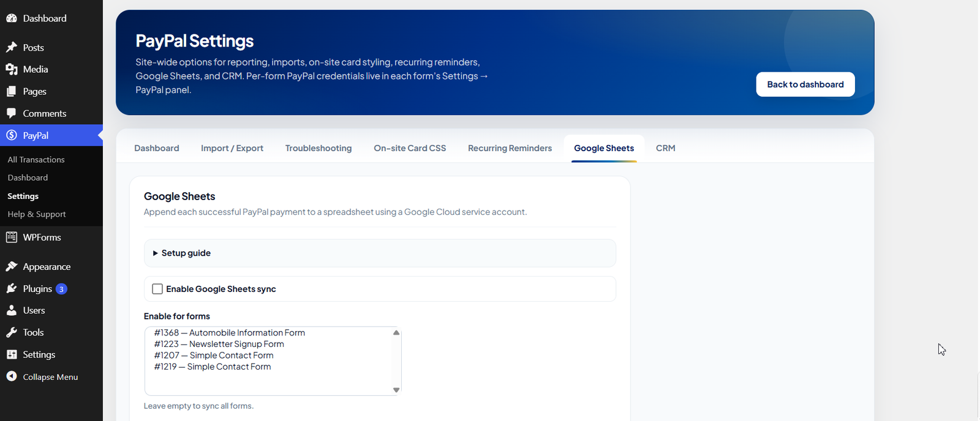Click the Dashboard gauge icon in sidebar
This screenshot has height=421, width=980.
click(x=12, y=18)
